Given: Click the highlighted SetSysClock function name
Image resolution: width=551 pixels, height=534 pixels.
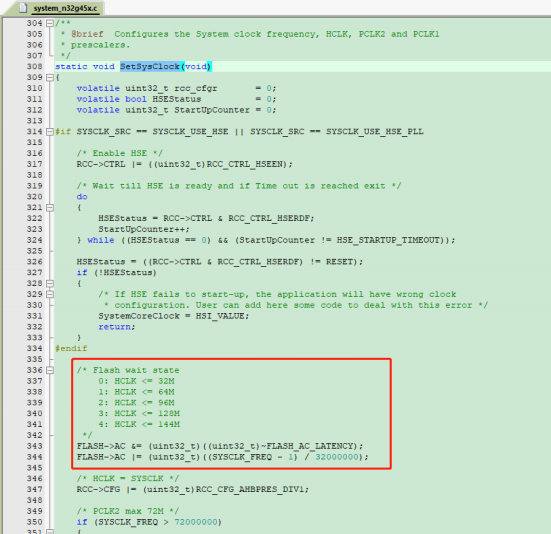Looking at the screenshot, I should click(150, 66).
